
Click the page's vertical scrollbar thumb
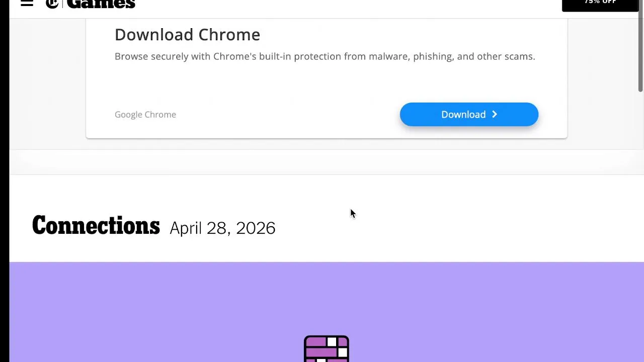pos(640,50)
